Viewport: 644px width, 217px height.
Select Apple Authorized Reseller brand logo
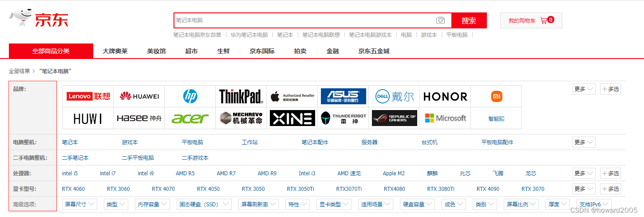click(x=292, y=96)
